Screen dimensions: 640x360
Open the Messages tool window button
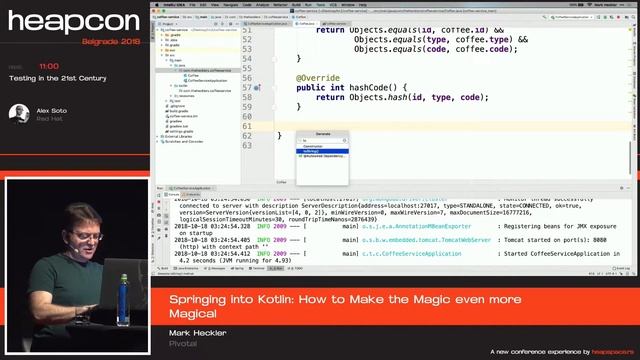click(x=216, y=268)
